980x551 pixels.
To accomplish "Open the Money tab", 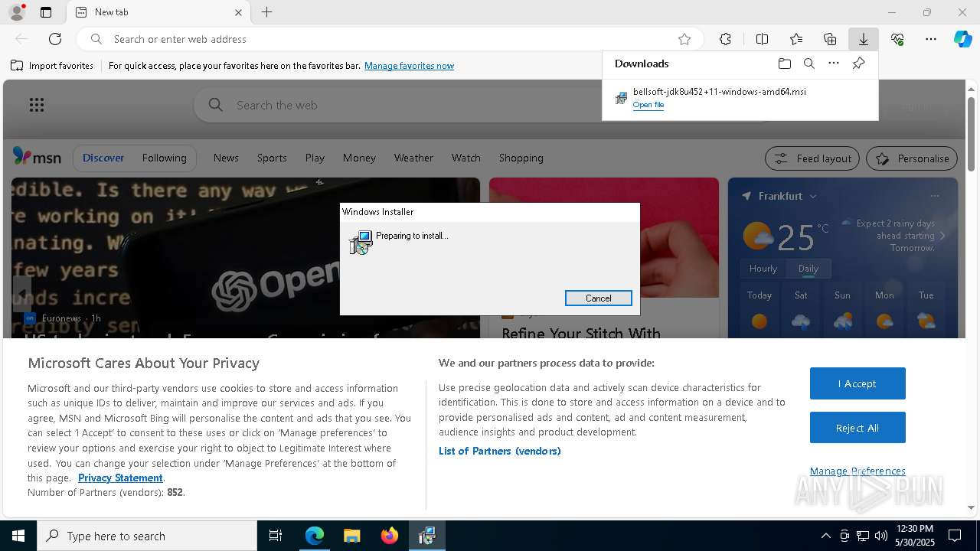I will pyautogui.click(x=359, y=158).
